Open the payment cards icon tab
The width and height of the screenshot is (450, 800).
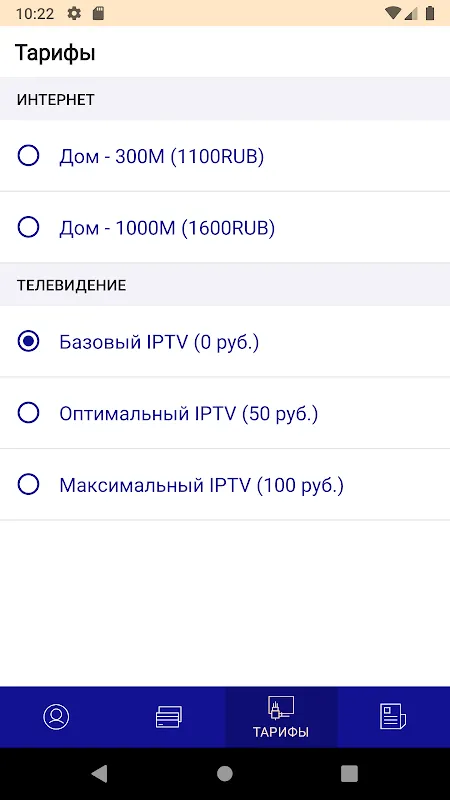coord(168,716)
